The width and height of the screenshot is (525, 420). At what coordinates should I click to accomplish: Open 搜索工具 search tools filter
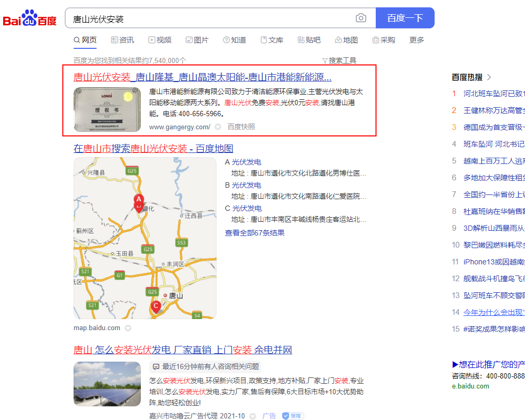tap(339, 60)
